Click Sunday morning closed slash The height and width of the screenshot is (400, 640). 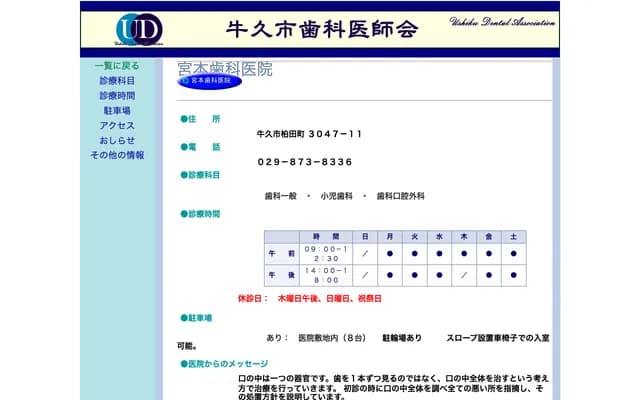(365, 254)
